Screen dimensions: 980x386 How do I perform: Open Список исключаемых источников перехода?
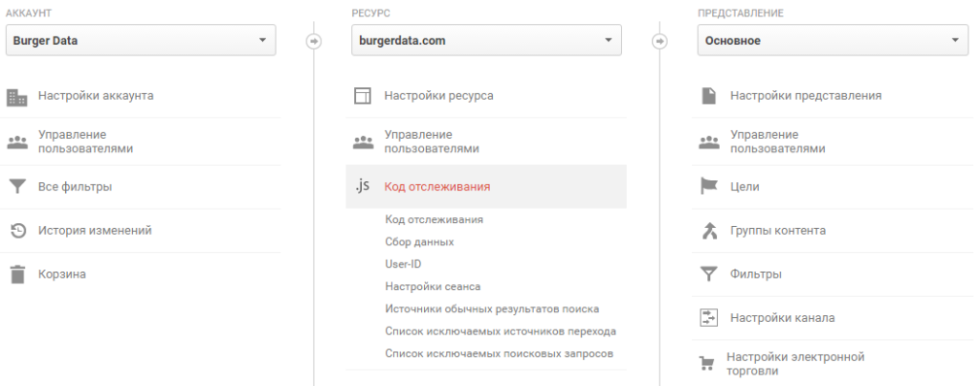(500, 331)
